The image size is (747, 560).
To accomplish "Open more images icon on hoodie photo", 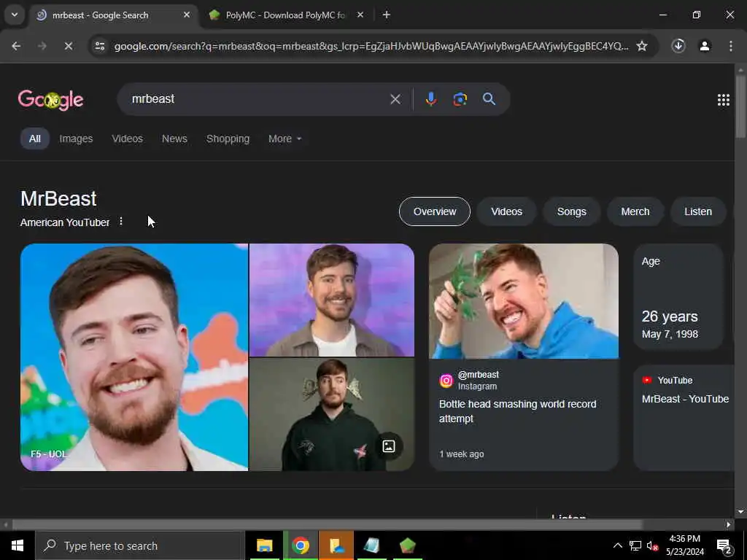I will (x=389, y=446).
